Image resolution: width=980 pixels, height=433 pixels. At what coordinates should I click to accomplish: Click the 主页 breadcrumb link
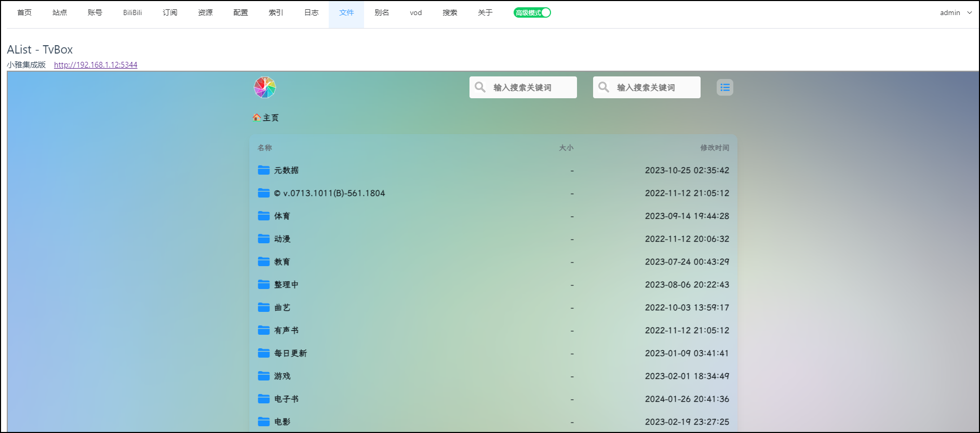271,117
